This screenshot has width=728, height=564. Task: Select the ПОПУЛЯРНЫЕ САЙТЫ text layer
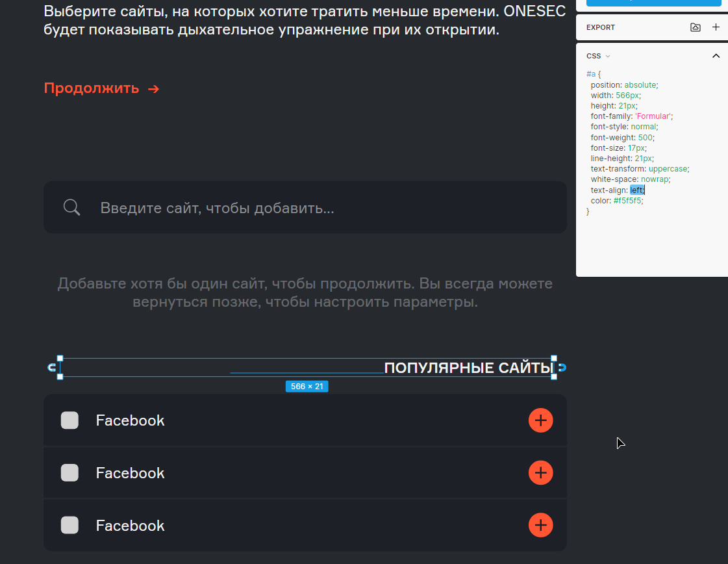coord(468,368)
